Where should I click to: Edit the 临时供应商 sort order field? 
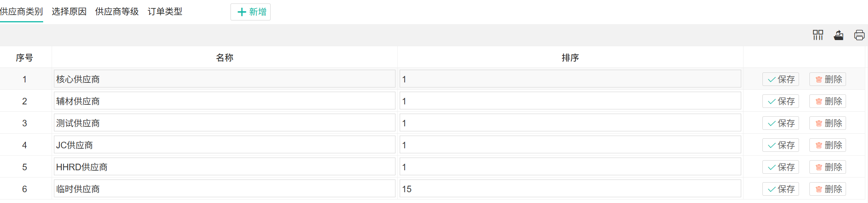pos(570,189)
